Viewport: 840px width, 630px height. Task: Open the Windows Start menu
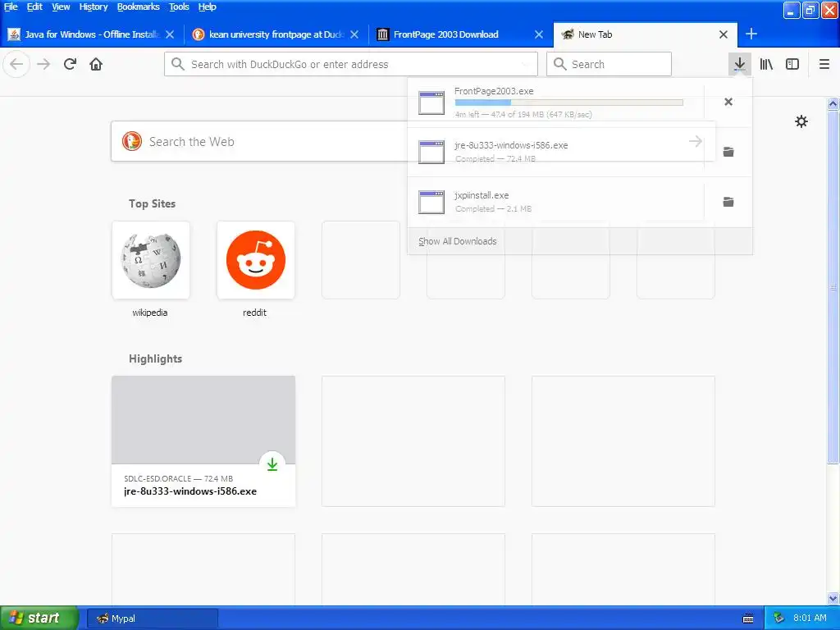click(x=39, y=618)
